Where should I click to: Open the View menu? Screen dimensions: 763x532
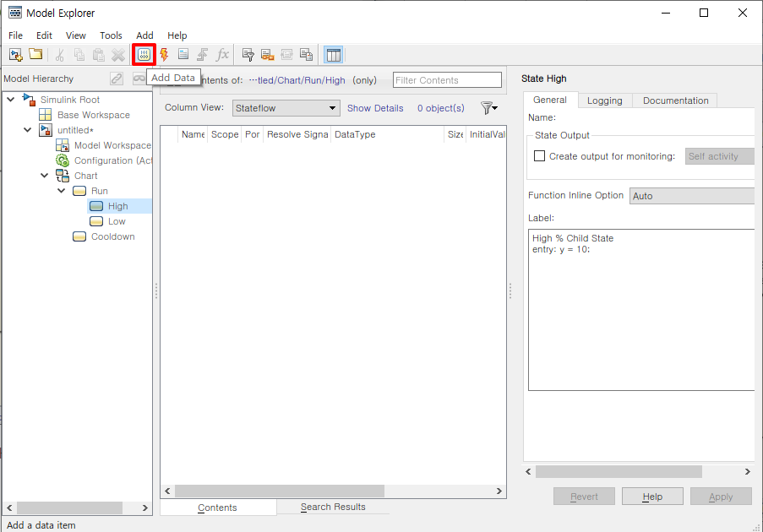[x=76, y=35]
